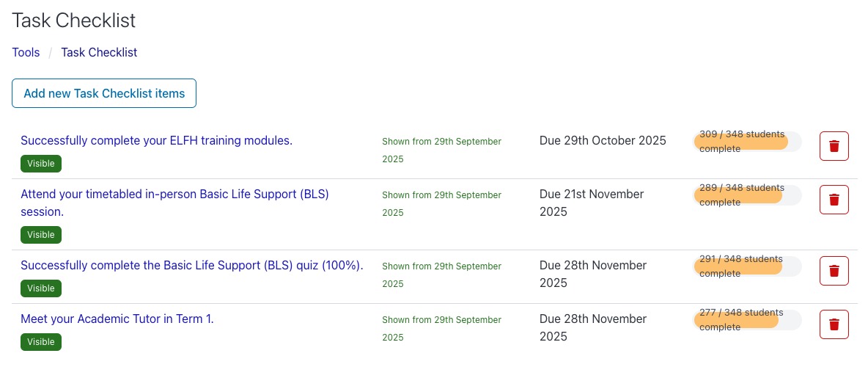The width and height of the screenshot is (868, 367).
Task: Open the BLS quiz (100%) task
Action: [192, 265]
